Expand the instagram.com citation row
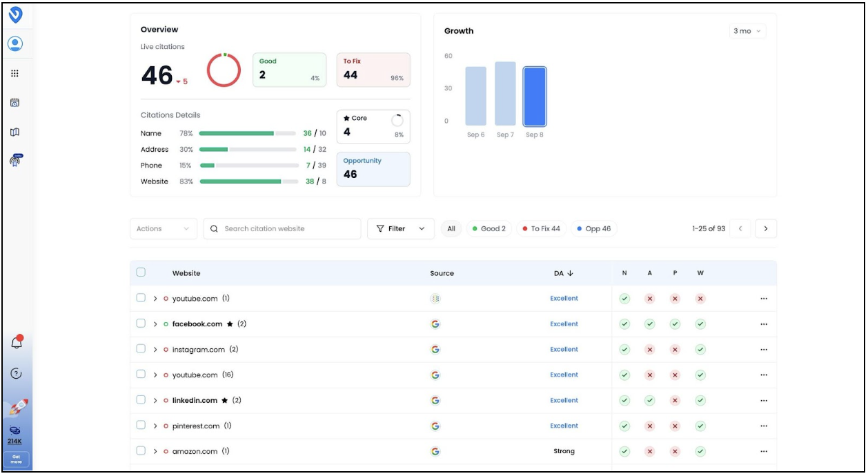The image size is (868, 476). click(156, 350)
